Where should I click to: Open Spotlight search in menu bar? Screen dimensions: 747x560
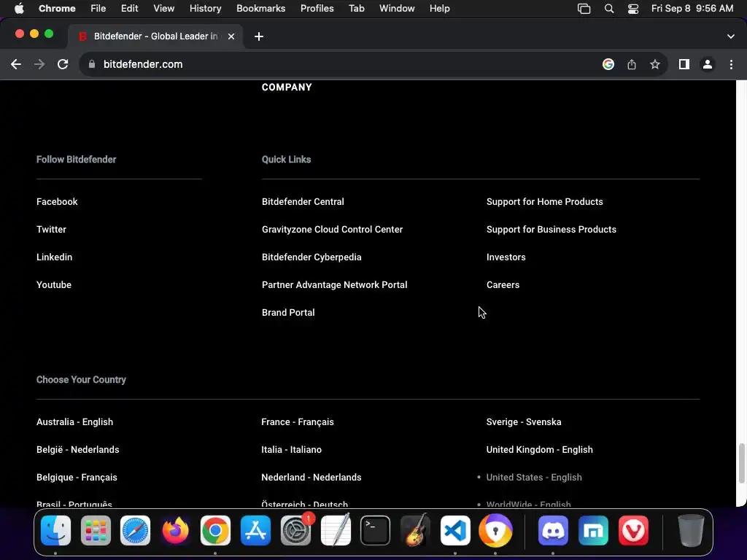pos(609,9)
